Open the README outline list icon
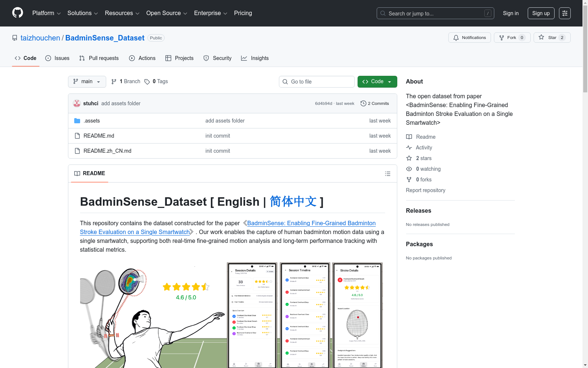The image size is (588, 368). tap(388, 174)
